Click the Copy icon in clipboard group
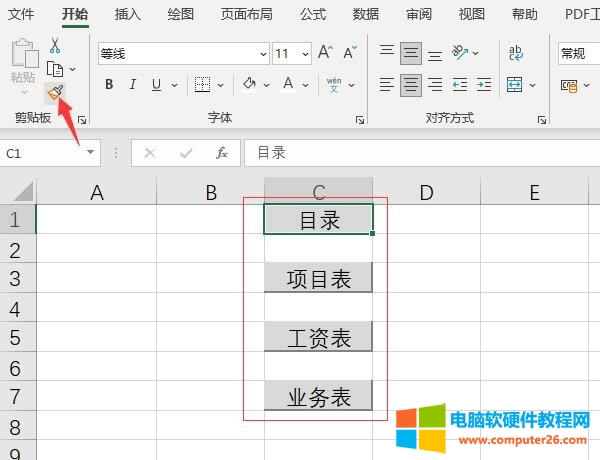 [x=56, y=69]
